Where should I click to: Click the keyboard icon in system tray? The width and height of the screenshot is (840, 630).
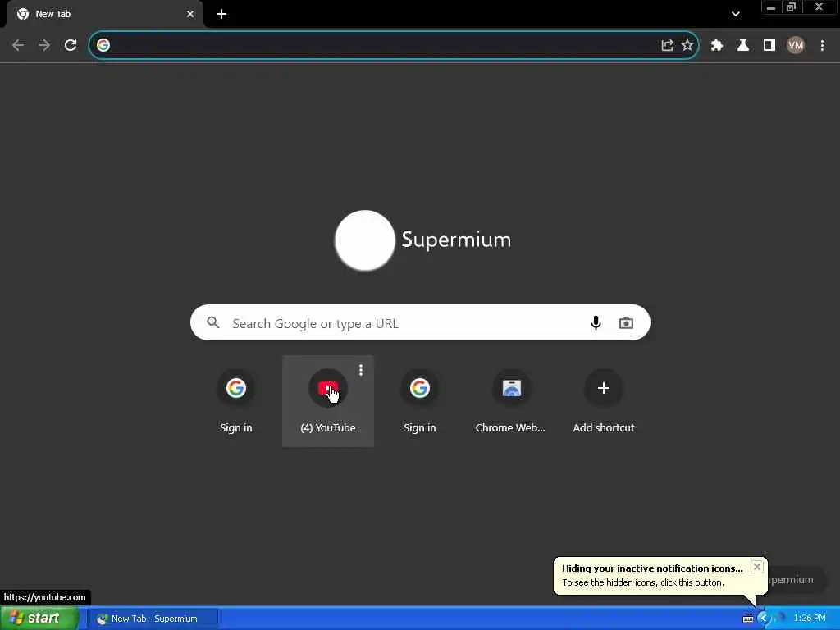pyautogui.click(x=748, y=619)
